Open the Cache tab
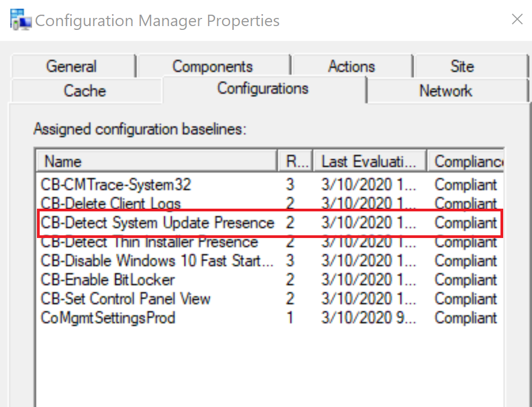Image resolution: width=532 pixels, height=407 pixels. [x=85, y=90]
